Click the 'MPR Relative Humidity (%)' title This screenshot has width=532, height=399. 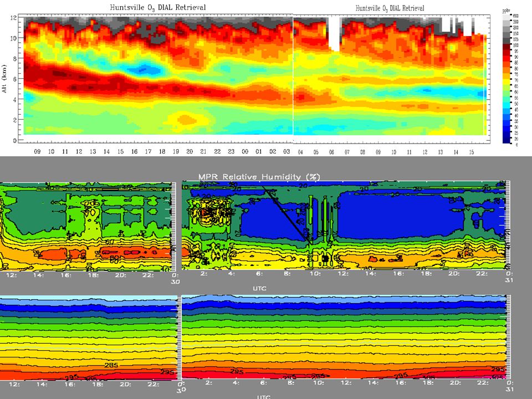coord(259,176)
